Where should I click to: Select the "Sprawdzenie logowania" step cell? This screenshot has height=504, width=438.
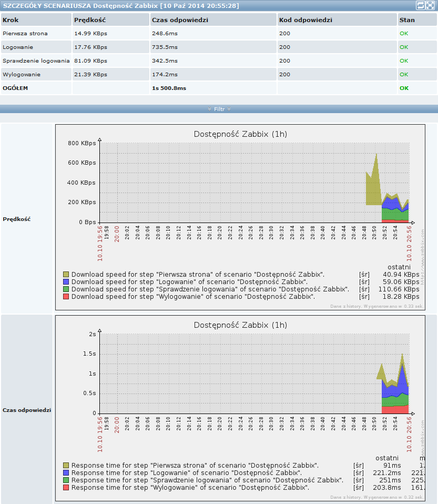[x=36, y=61]
